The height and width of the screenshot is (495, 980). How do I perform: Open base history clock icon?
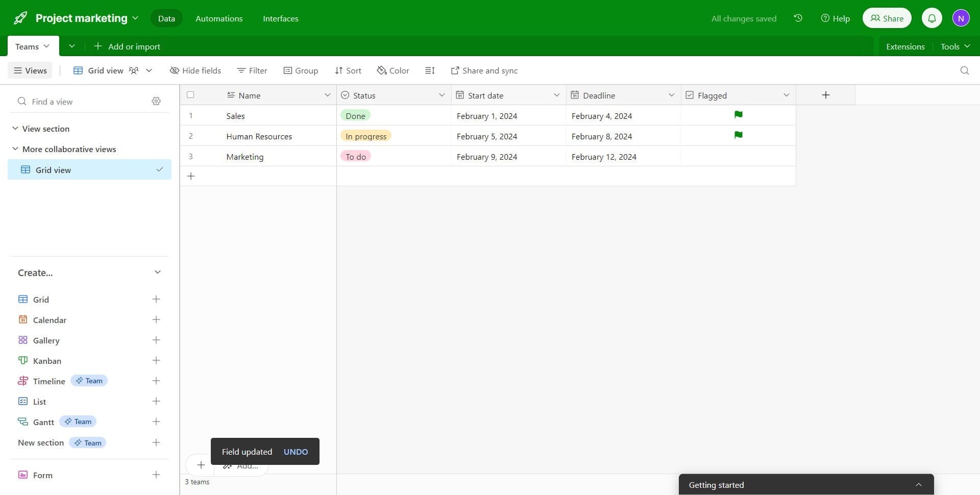click(798, 18)
